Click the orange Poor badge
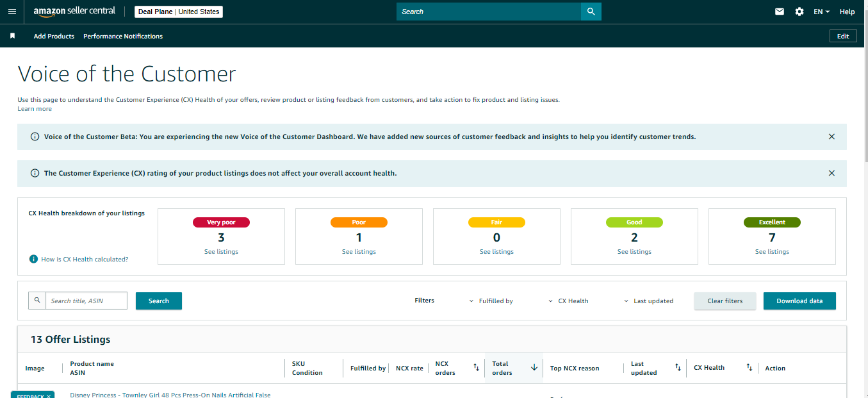 tap(359, 222)
